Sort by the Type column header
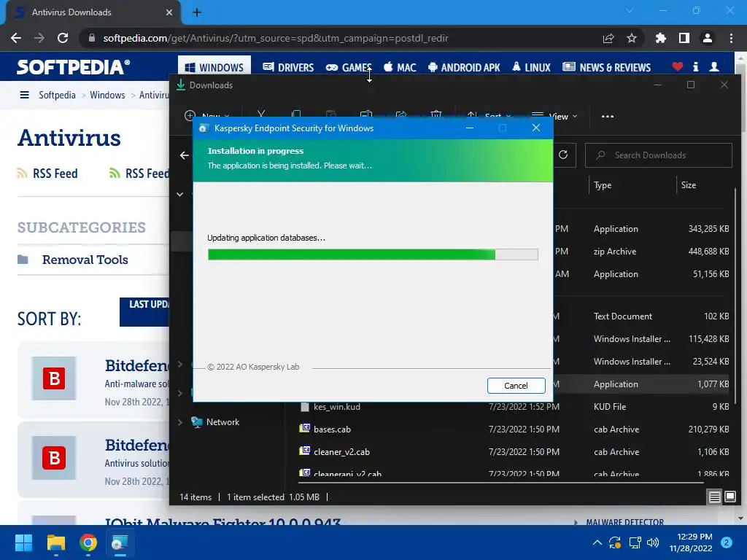This screenshot has width=747, height=560. [x=603, y=185]
